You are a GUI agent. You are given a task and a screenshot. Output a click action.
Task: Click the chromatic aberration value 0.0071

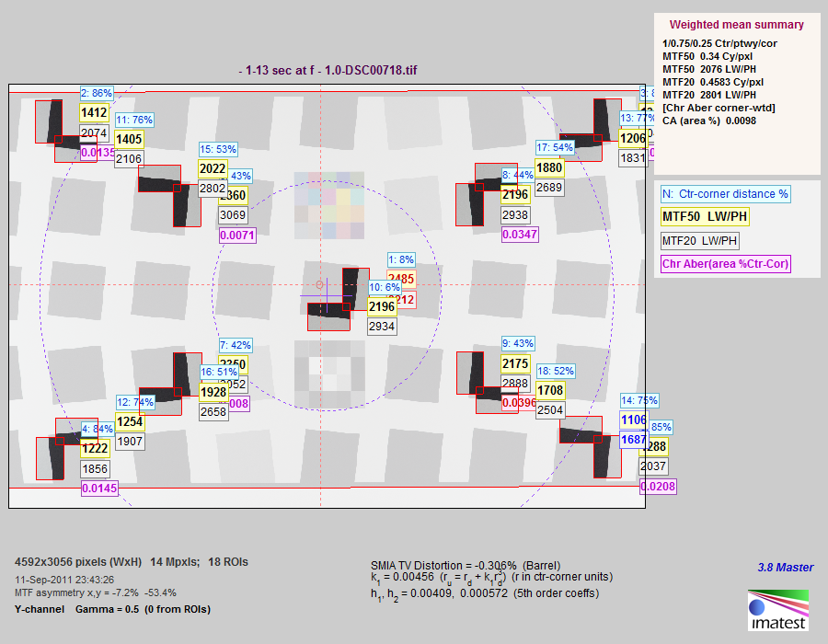pos(237,235)
